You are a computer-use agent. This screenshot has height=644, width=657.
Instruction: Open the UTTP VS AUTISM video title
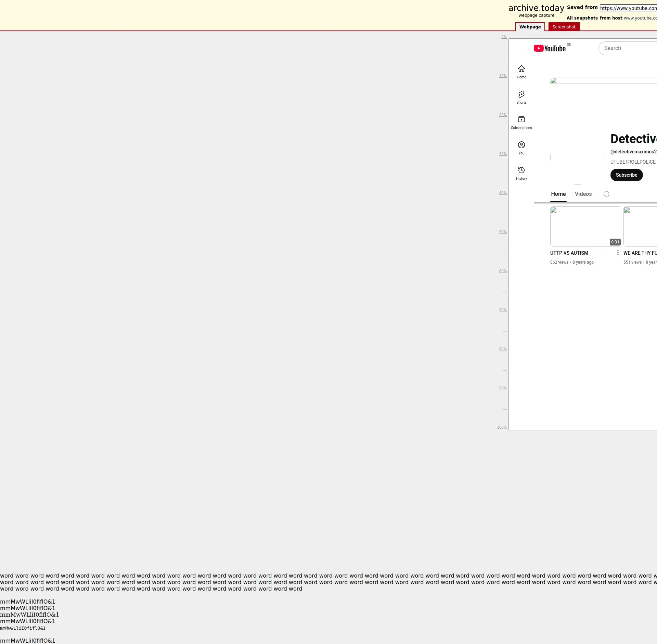click(x=569, y=253)
